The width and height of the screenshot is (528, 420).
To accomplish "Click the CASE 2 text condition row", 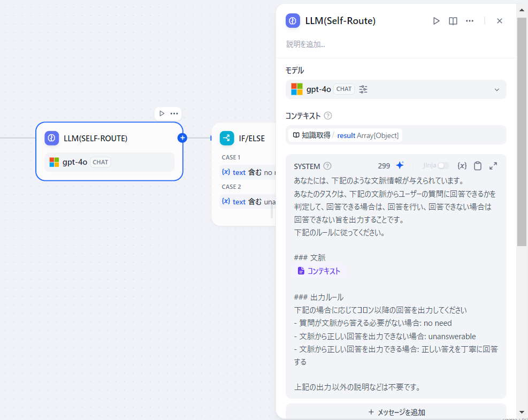I will 248,202.
